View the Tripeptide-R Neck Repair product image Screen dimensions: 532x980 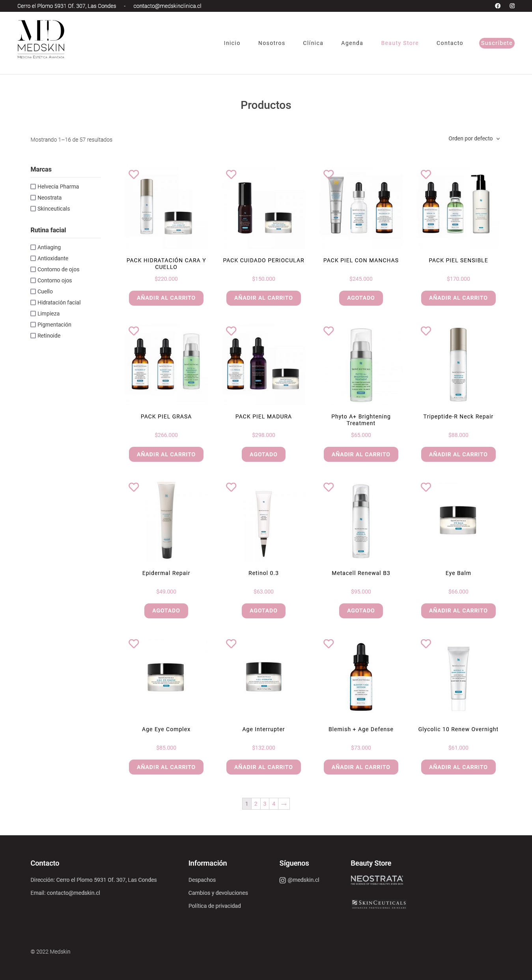pos(458,364)
